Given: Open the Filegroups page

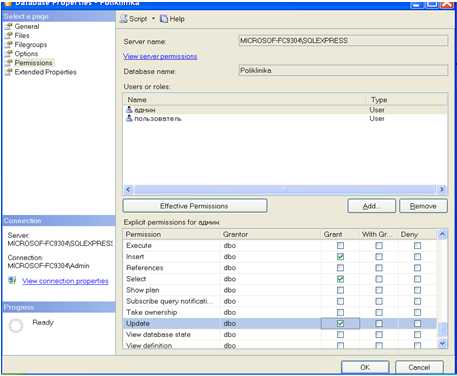Looking at the screenshot, I should pyautogui.click(x=31, y=44).
